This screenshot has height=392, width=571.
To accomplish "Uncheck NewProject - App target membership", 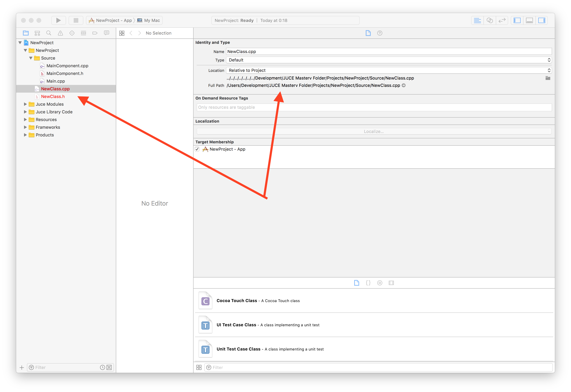I will tap(197, 149).
